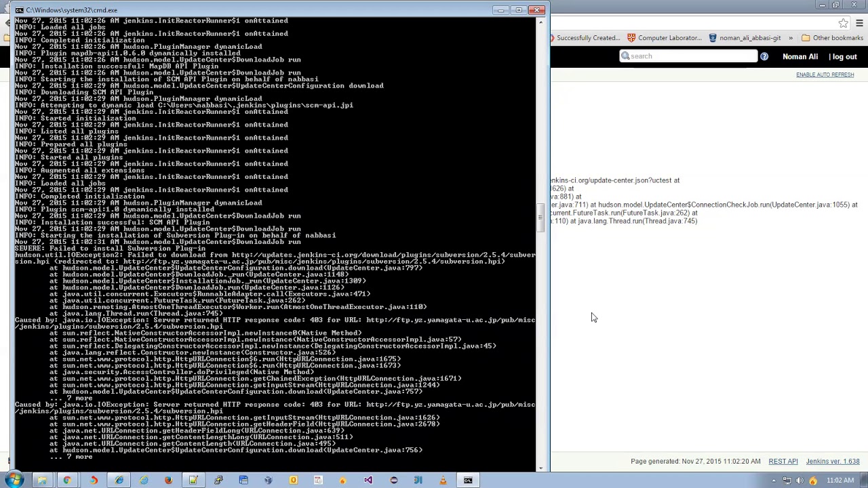Click the cmd scrollbar down arrow
The image size is (868, 488).
540,467
